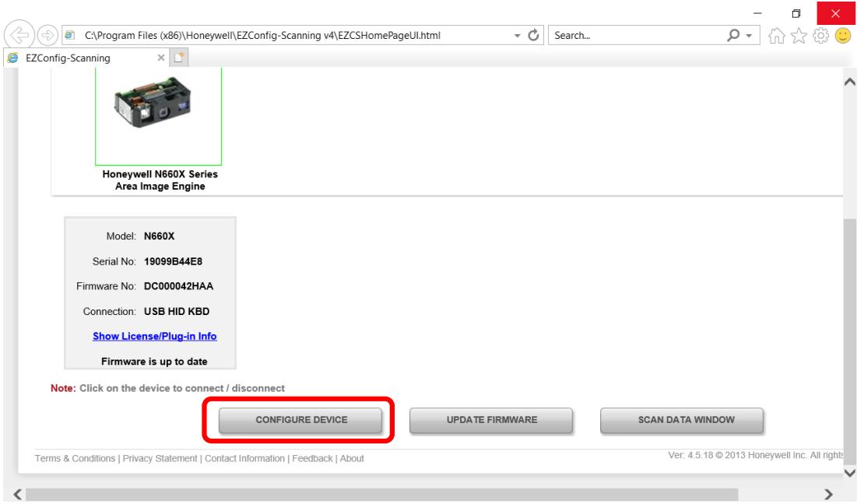The width and height of the screenshot is (864, 504).
Task: Click the CONFIGURE DEVICE button
Action: (x=300, y=420)
